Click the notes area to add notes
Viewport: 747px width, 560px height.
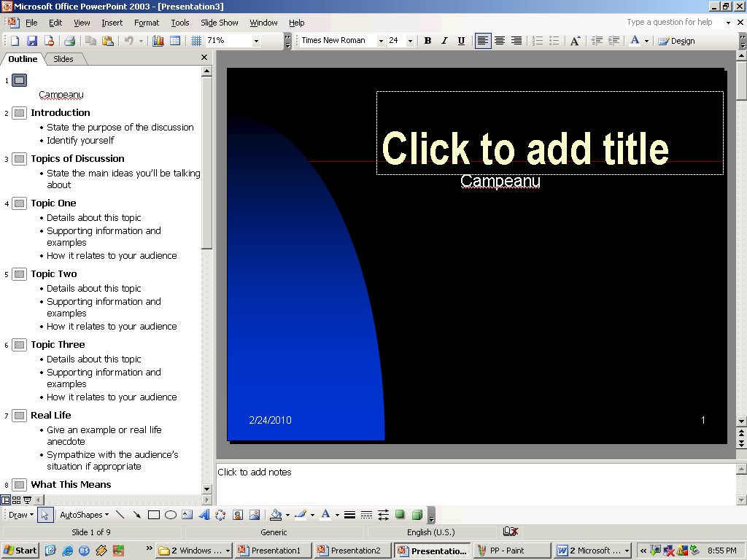476,484
